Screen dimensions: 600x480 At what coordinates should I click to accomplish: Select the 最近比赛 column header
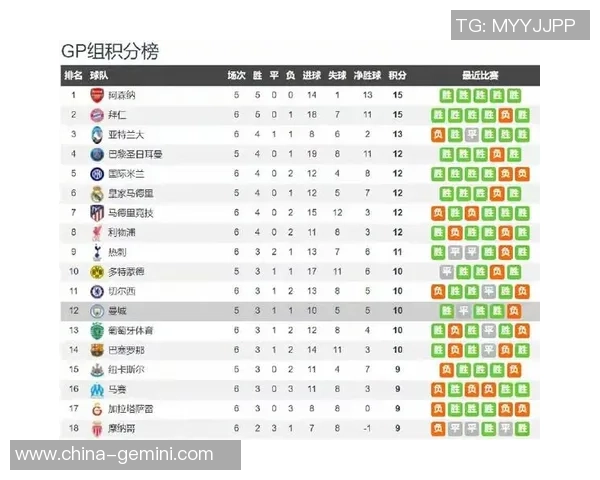(481, 75)
